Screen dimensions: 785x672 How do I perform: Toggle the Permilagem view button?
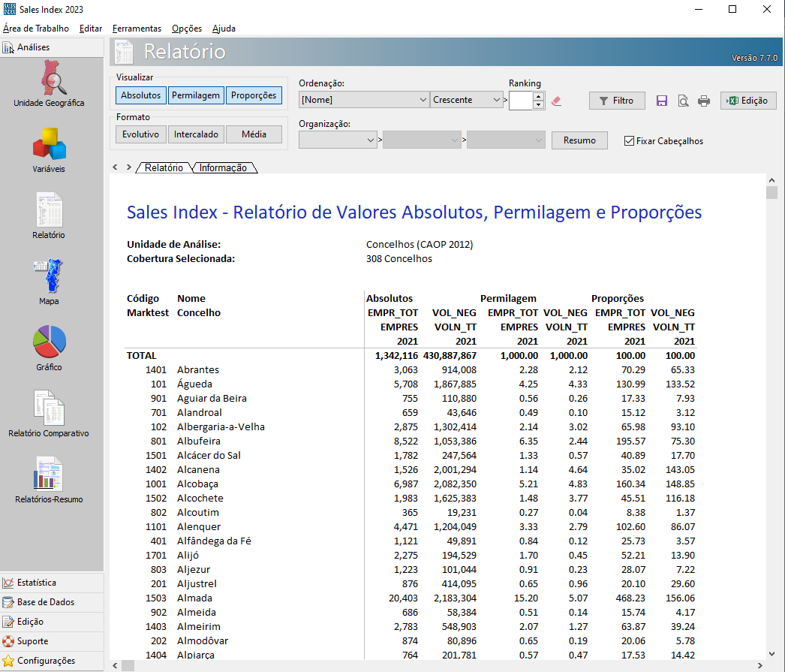(196, 95)
